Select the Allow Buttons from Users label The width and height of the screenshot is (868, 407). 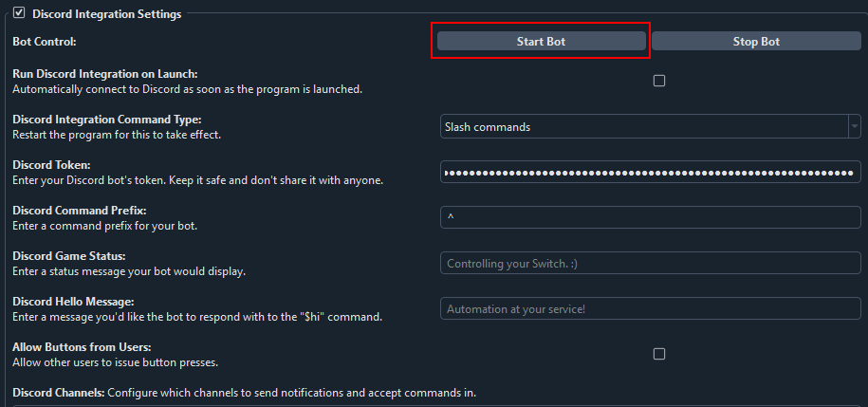tap(82, 347)
